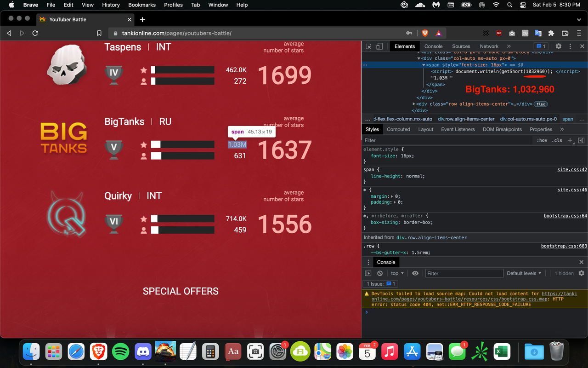Click the flex badge in the DOM tree

541,104
